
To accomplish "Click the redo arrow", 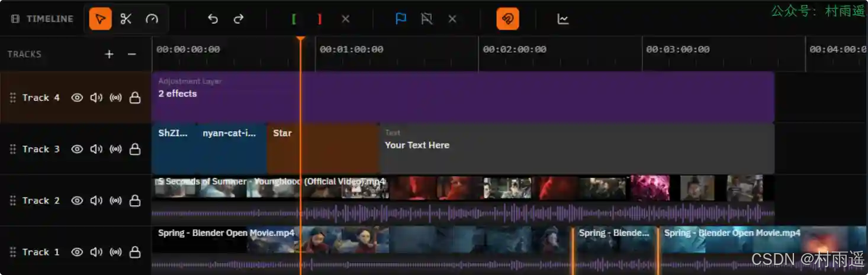I will 239,19.
